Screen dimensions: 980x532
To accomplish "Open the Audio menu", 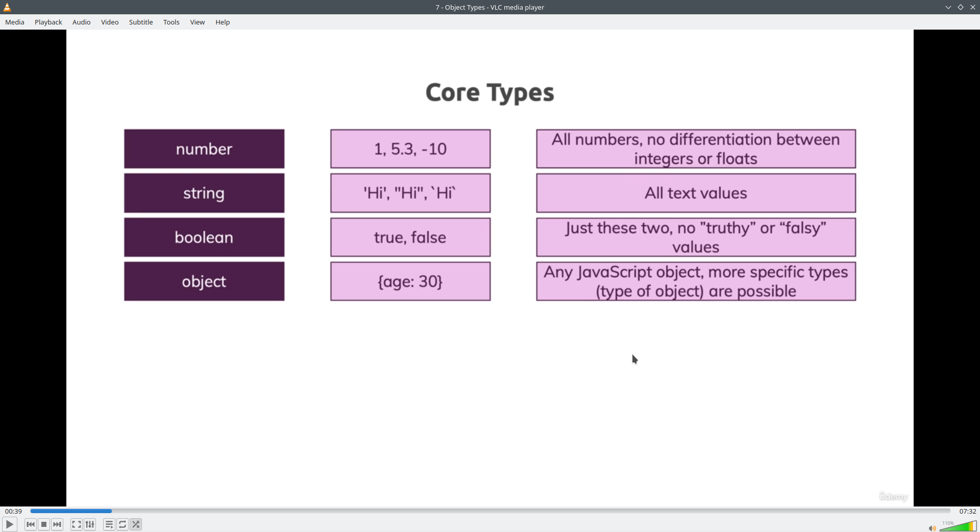I will click(x=82, y=22).
